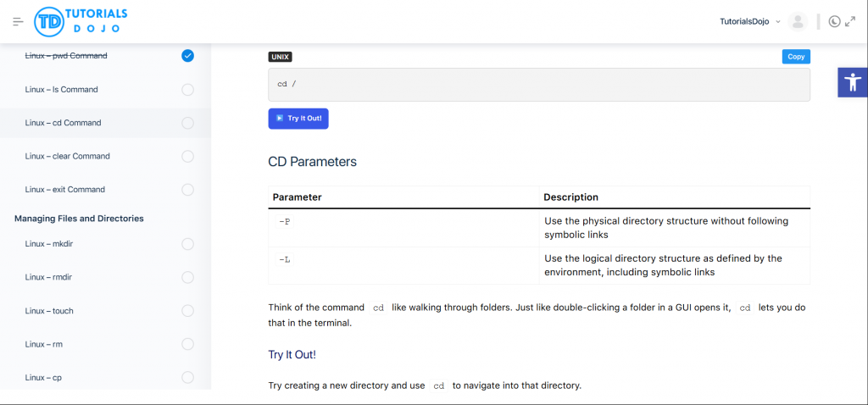The height and width of the screenshot is (405, 868).
Task: Open the TutorialsDojo account dropdown
Action: [749, 22]
